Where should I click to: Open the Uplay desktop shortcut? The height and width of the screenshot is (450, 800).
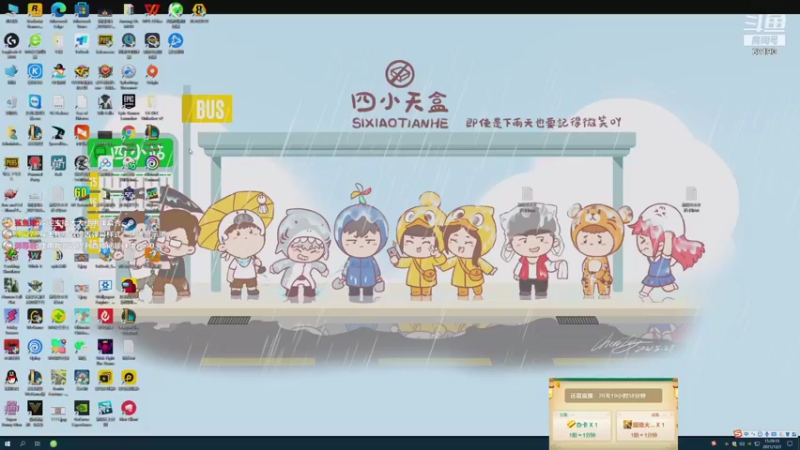pyautogui.click(x=35, y=347)
